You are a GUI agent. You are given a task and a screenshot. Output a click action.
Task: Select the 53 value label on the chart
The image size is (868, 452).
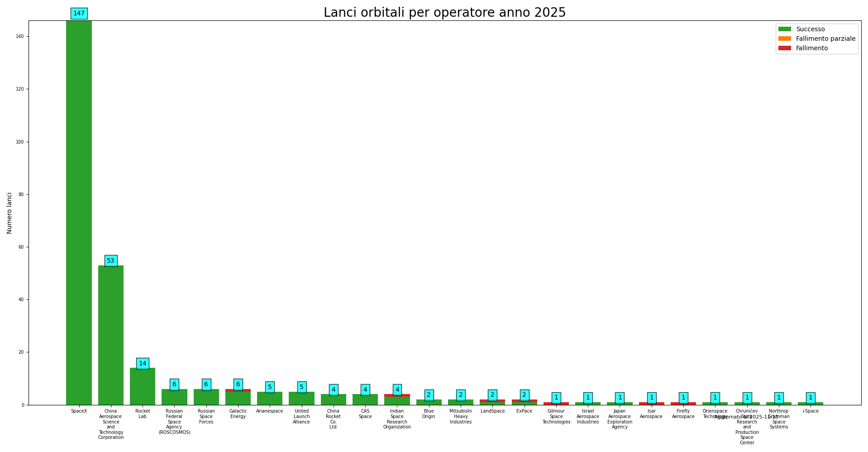click(111, 261)
